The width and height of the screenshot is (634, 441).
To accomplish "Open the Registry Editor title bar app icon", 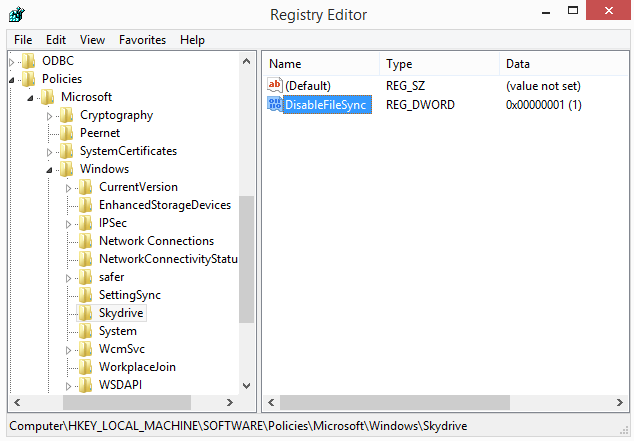I will [x=16, y=15].
